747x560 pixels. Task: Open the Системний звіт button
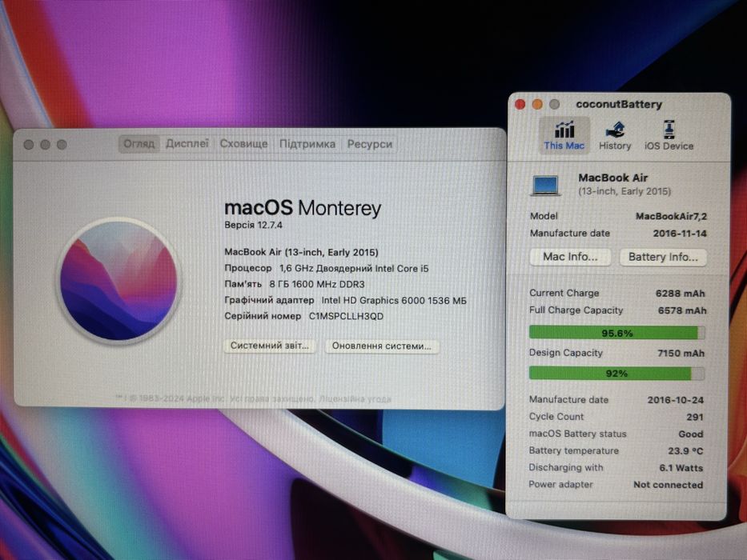pos(270,346)
